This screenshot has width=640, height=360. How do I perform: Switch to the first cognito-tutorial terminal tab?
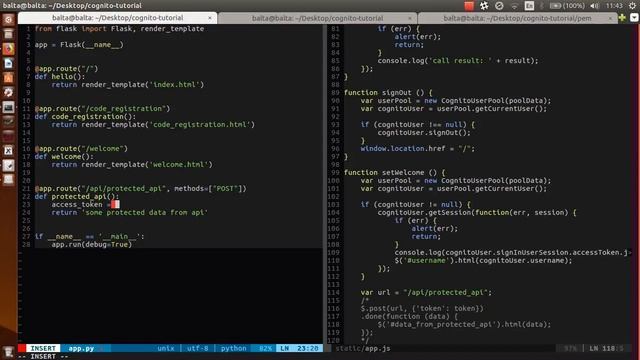118,18
